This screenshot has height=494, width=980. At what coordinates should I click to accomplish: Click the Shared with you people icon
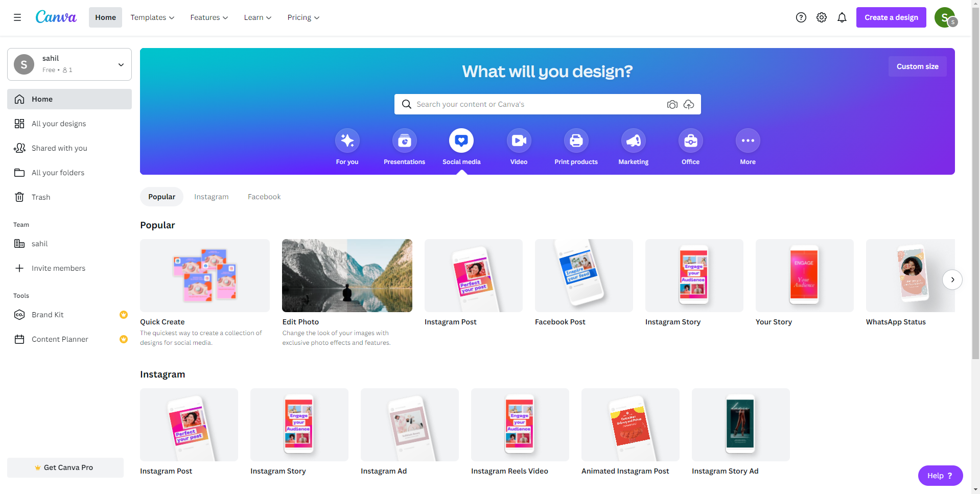[x=19, y=148]
